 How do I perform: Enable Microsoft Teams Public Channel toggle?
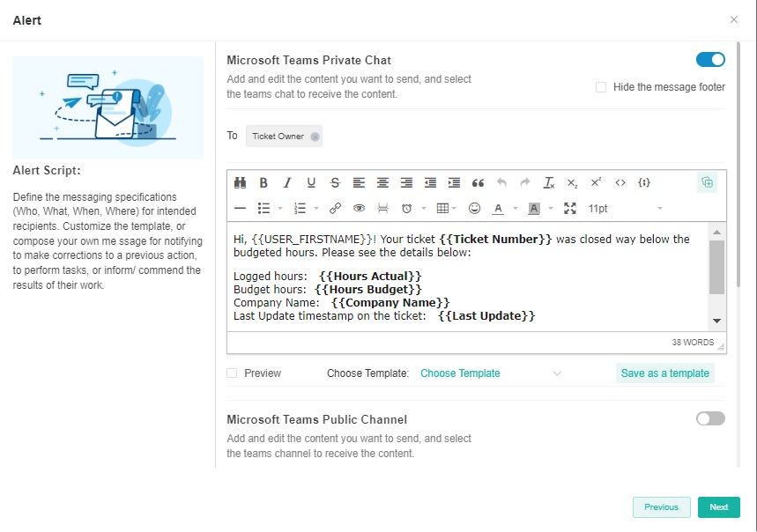pos(710,418)
